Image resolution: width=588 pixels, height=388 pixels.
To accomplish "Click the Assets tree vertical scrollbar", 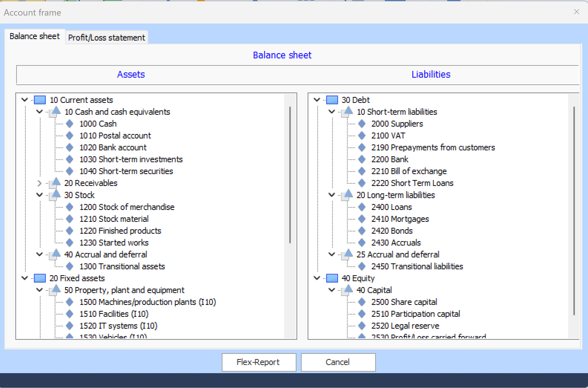I will pyautogui.click(x=290, y=174).
